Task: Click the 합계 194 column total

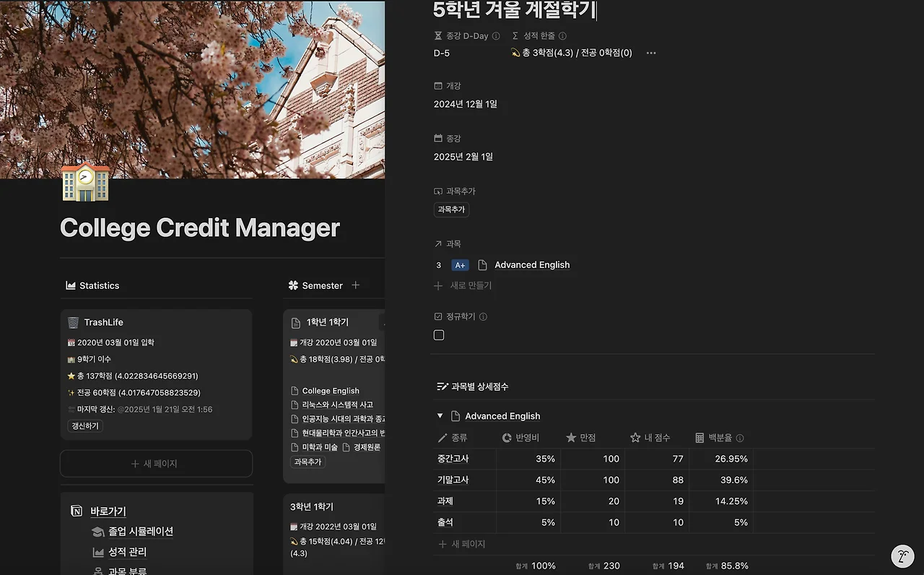Action: [668, 566]
